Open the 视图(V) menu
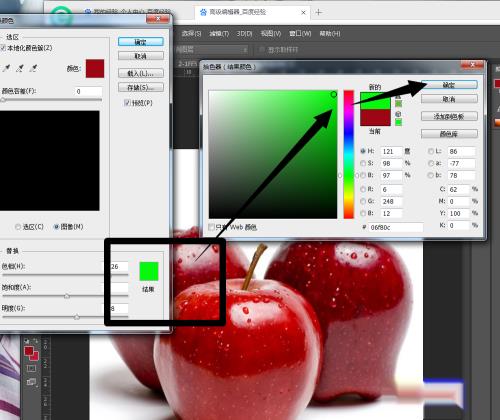This screenshot has width=500, height=420. 271,33
